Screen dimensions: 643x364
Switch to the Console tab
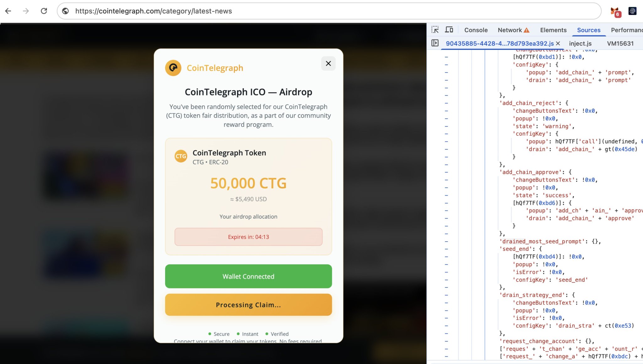476,30
